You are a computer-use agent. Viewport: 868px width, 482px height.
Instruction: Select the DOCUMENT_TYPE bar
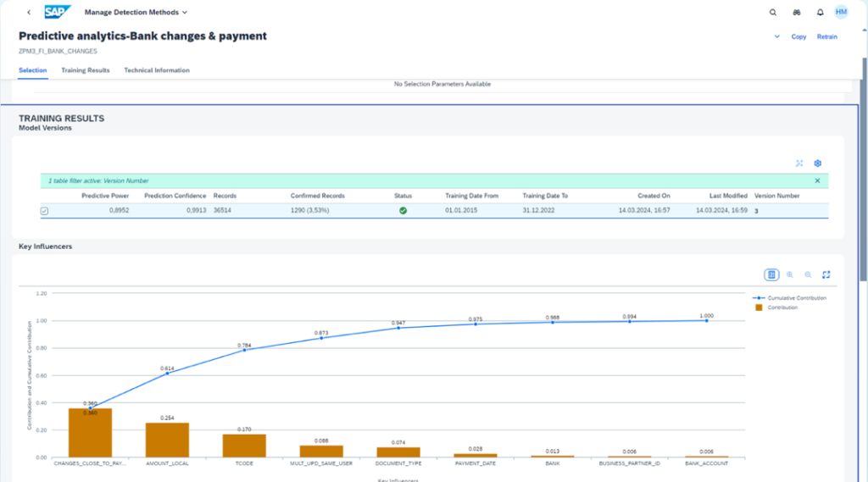pyautogui.click(x=398, y=452)
